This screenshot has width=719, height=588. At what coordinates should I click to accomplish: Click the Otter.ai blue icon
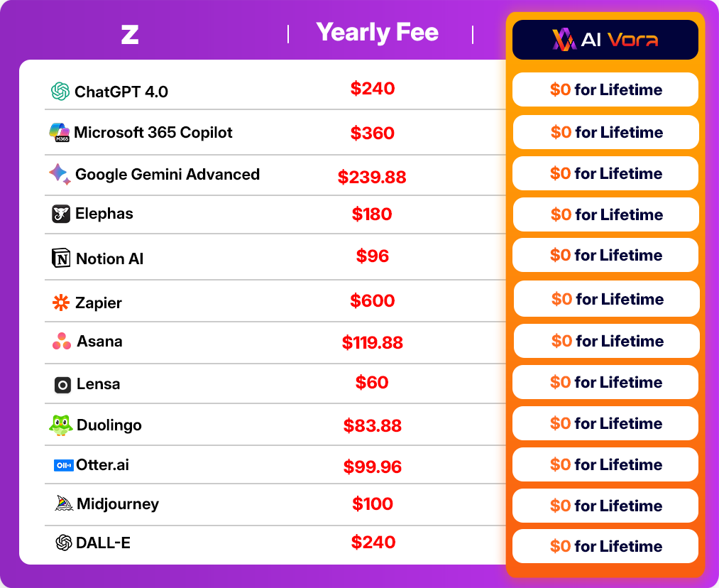63,466
